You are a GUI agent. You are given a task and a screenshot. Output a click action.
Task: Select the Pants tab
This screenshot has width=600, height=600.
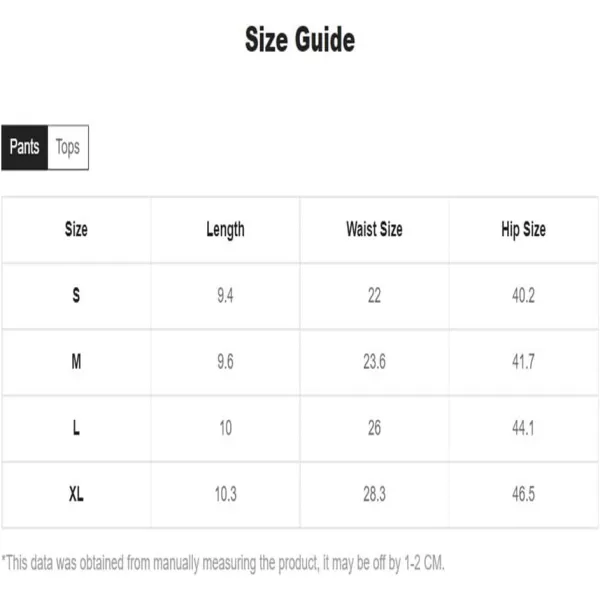point(24,147)
